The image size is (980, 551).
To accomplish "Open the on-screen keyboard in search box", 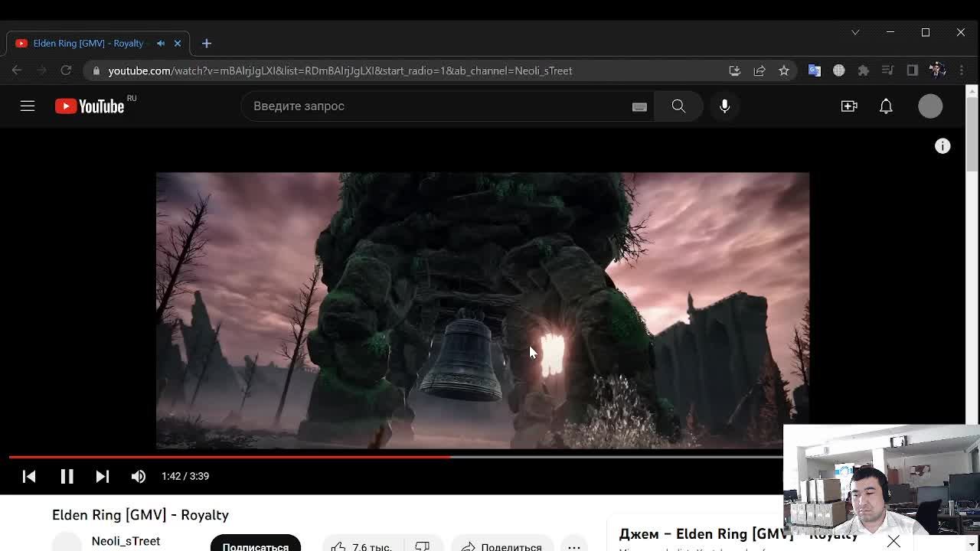I will coord(639,106).
